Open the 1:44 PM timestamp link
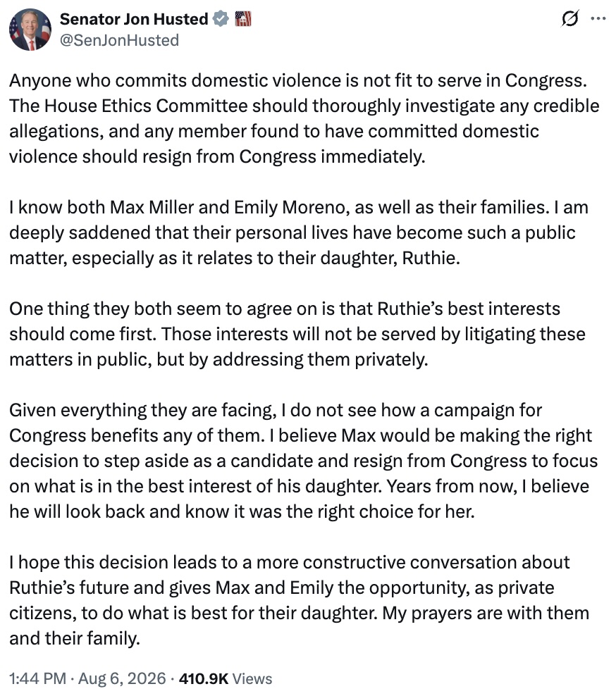Viewport: 616px width, 696px height. pyautogui.click(x=38, y=678)
